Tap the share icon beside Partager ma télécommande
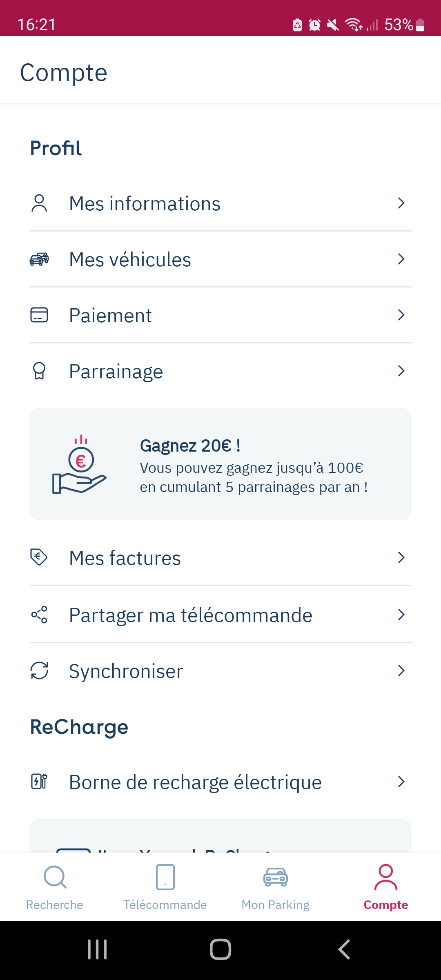Image resolution: width=441 pixels, height=980 pixels. click(39, 615)
